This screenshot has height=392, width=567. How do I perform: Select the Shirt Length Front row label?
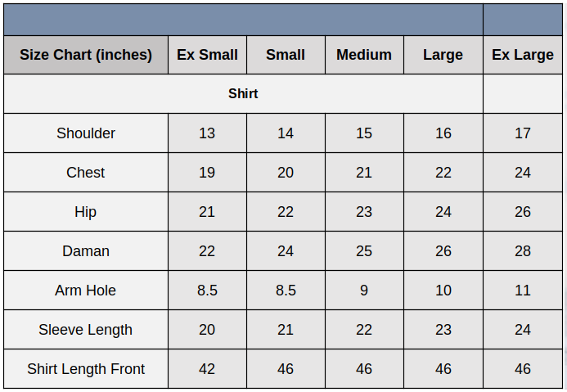pos(86,369)
